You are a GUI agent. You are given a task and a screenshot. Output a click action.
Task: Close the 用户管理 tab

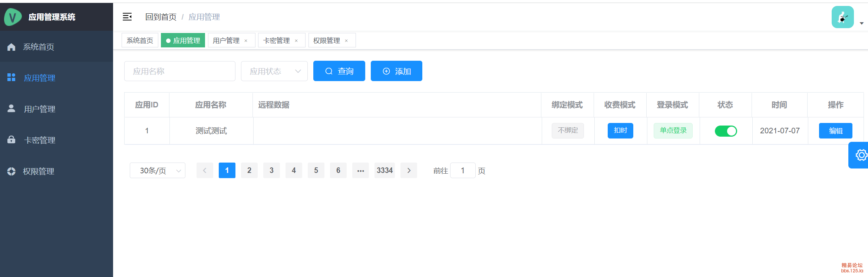click(246, 41)
